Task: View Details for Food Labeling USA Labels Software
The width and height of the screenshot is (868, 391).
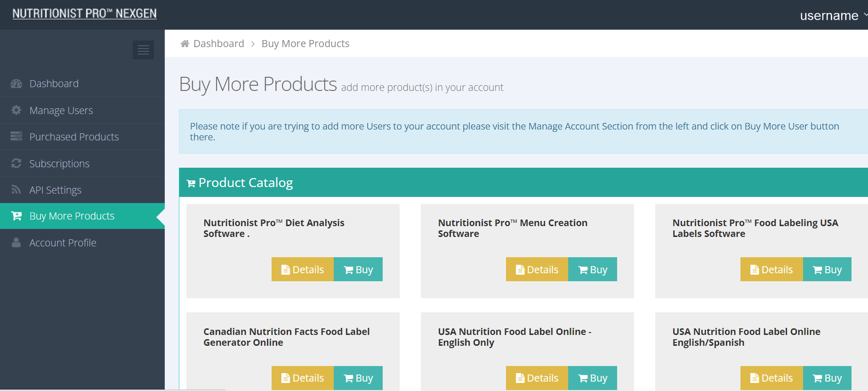Action: click(x=772, y=269)
